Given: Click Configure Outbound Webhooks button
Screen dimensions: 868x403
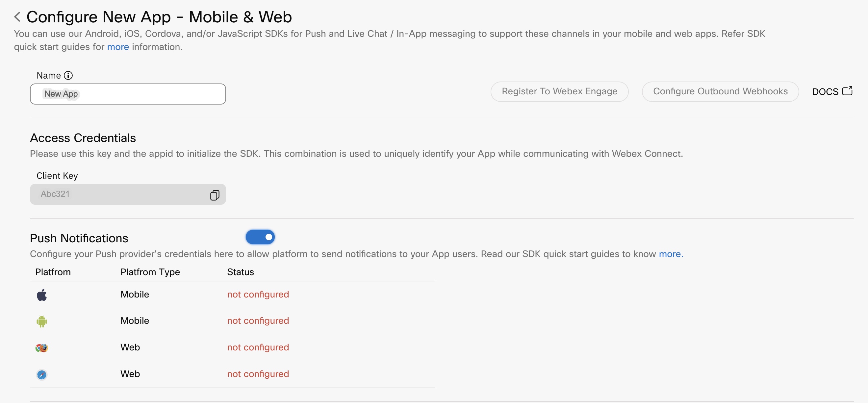Looking at the screenshot, I should (720, 91).
